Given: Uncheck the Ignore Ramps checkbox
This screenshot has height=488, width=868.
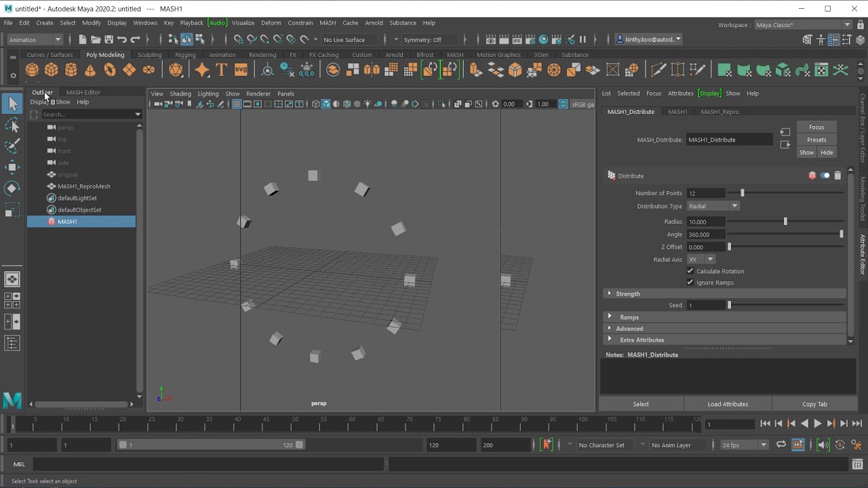Looking at the screenshot, I should (x=690, y=283).
